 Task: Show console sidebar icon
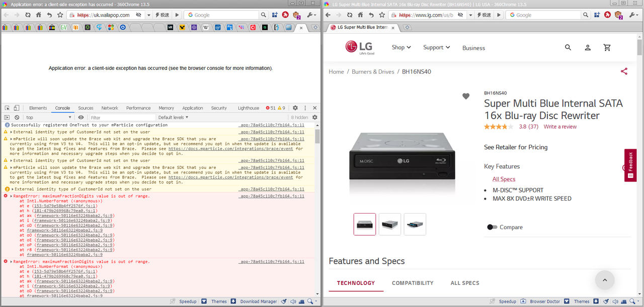(7, 118)
